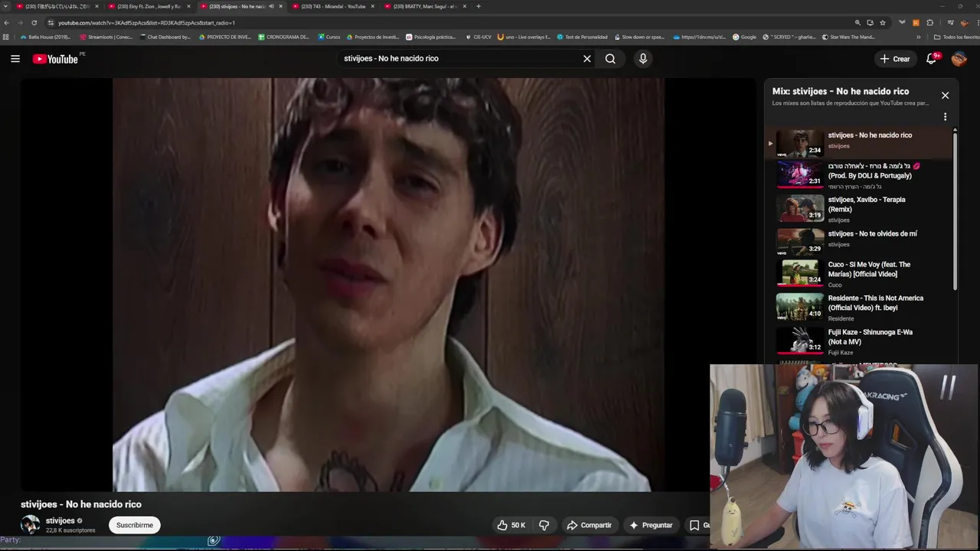
Task: Mute the stivijoes tab speaker icon
Action: pyautogui.click(x=271, y=6)
